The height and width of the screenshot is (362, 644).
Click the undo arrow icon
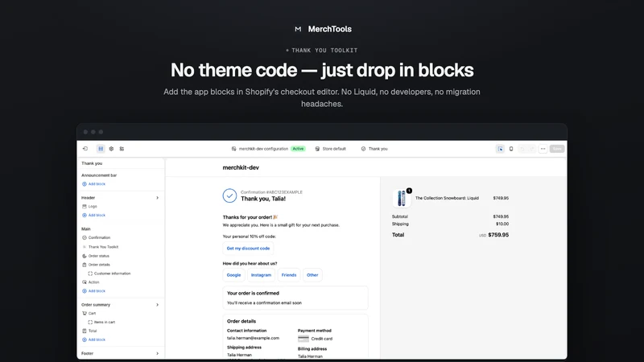coord(522,149)
